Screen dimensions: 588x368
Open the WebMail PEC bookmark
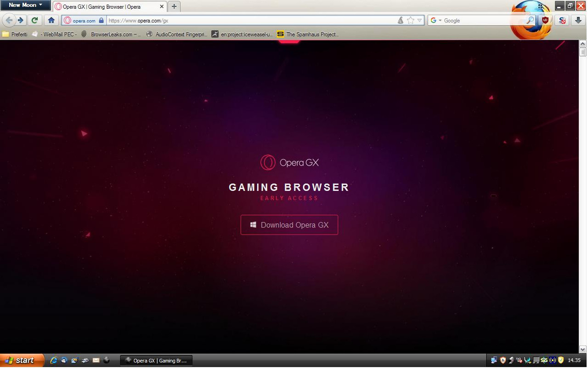tap(54, 34)
